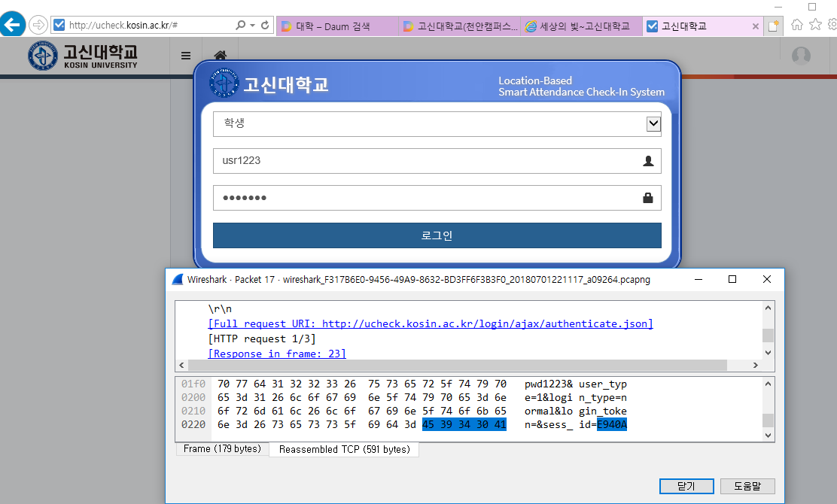This screenshot has width=837, height=504.
Task: Click the browser forward arrow button
Action: pos(38,25)
